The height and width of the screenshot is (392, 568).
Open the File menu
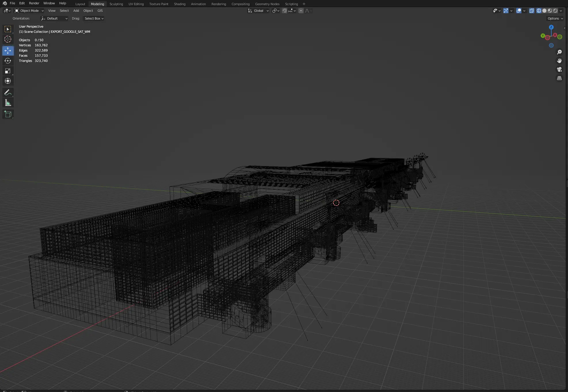pyautogui.click(x=12, y=3)
